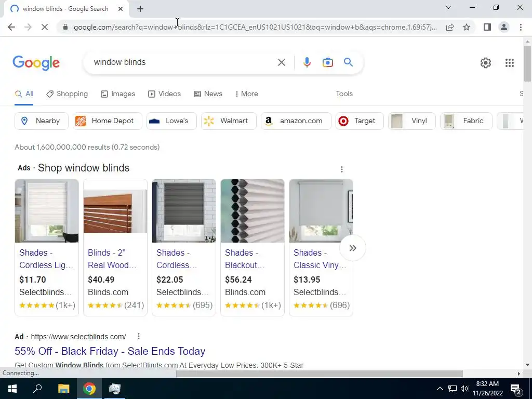Select the Vinyl filter chip
This screenshot has width=532, height=399.
click(x=412, y=121)
